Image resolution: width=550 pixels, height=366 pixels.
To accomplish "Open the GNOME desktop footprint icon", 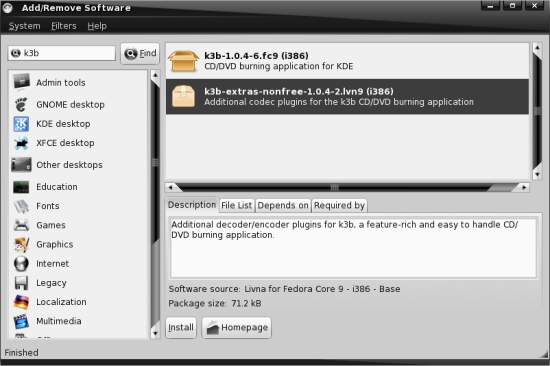I will tap(21, 105).
